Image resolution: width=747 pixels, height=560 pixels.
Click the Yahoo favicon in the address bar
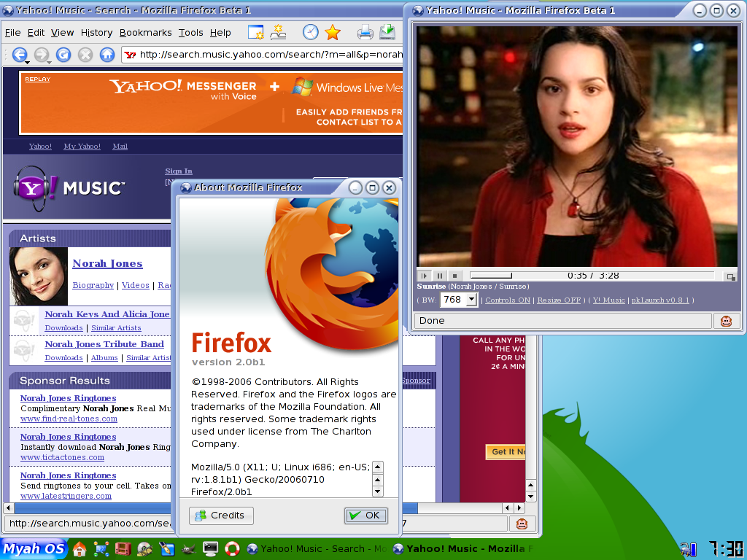point(130,55)
